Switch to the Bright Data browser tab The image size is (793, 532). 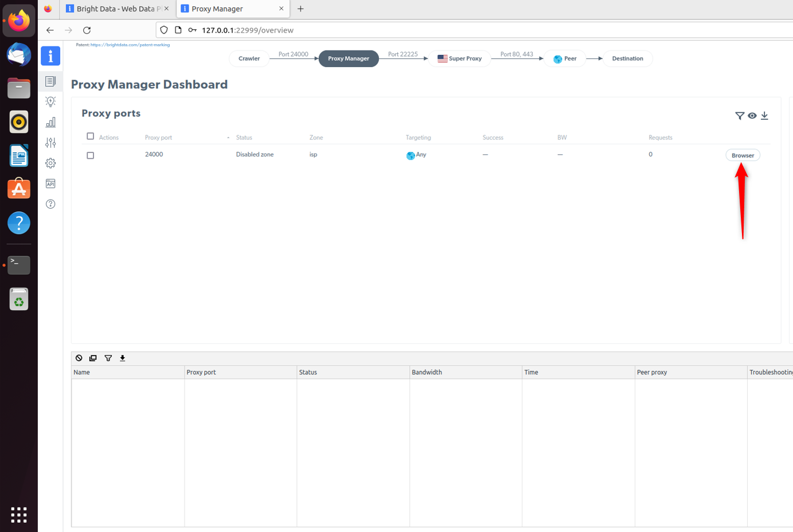115,9
